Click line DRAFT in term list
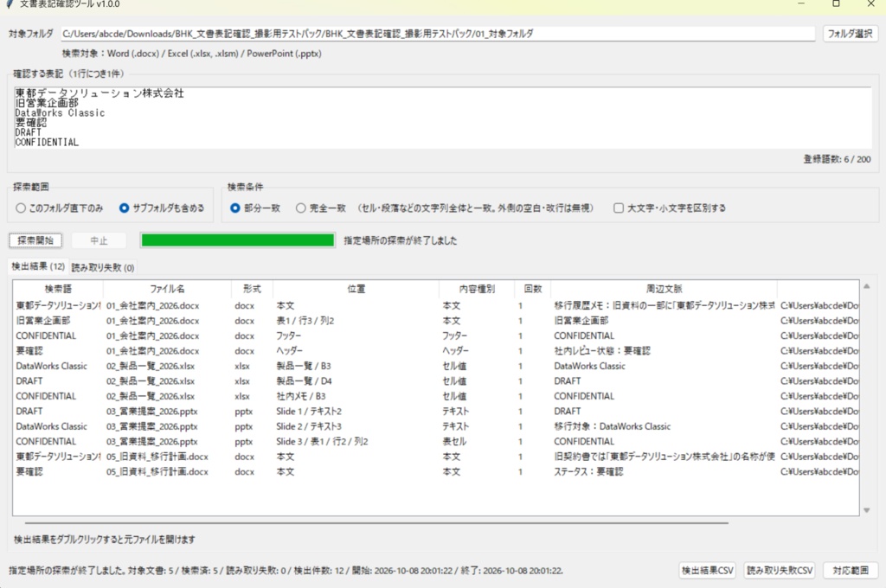Screen dimensions: 886x588 (x=29, y=132)
